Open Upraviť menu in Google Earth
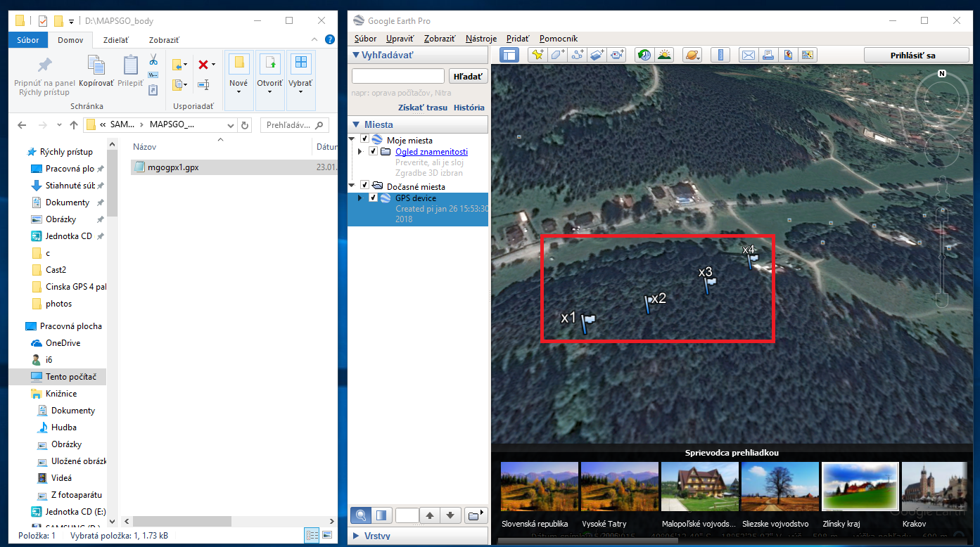 [x=400, y=39]
